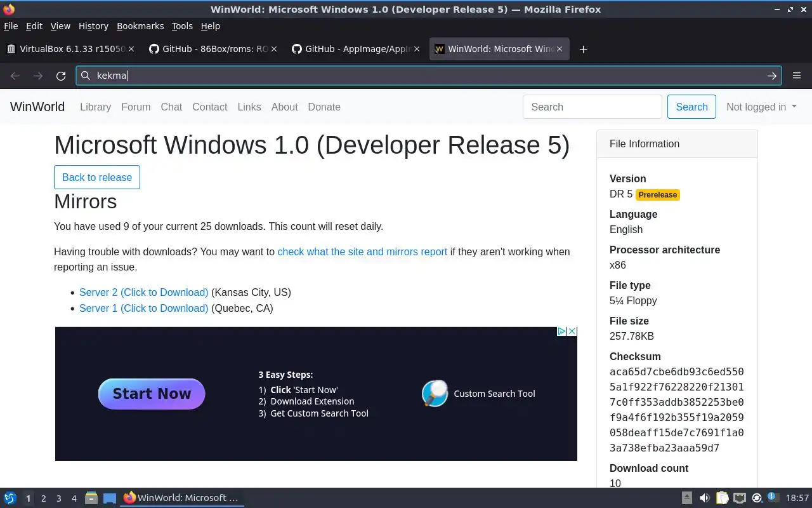
Task: Open Firefox application hamburger menu
Action: [797, 76]
